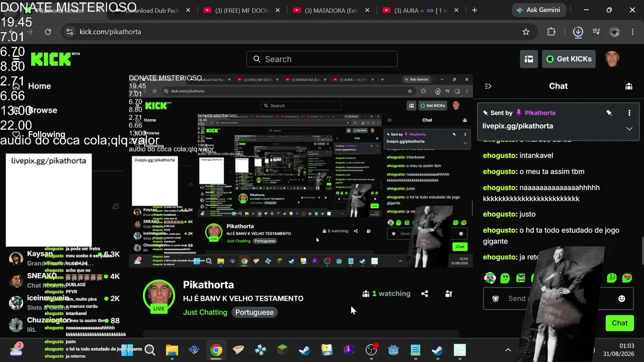
Task: Launch Minecraft from the taskbar
Action: tap(283, 350)
